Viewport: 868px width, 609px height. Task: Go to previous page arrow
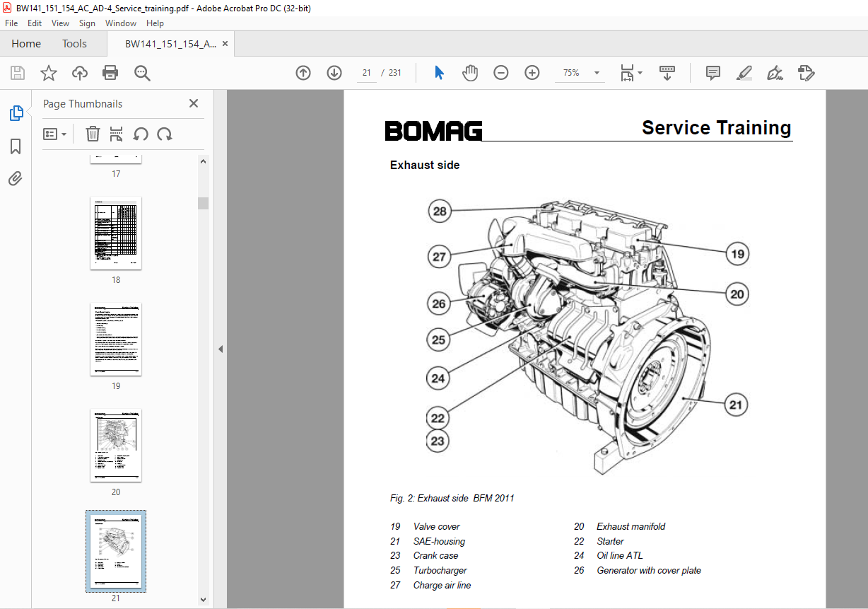coord(303,73)
